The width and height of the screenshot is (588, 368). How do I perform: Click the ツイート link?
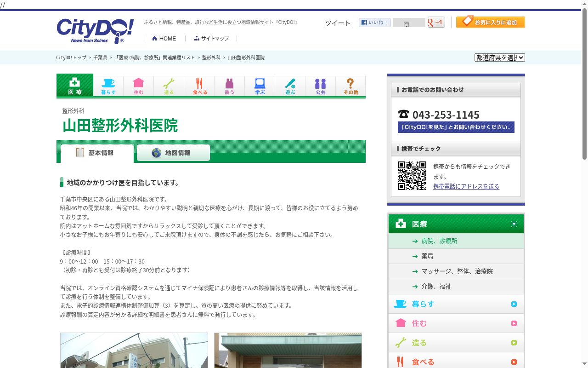(338, 23)
